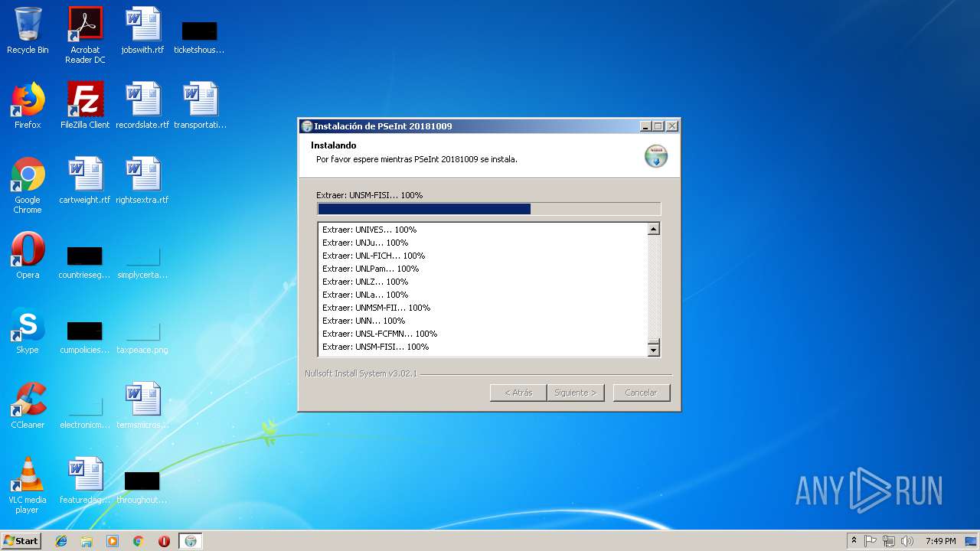Viewport: 980px width, 551px height.
Task: Select log line Extraer: UNJu... 100%
Action: (365, 243)
